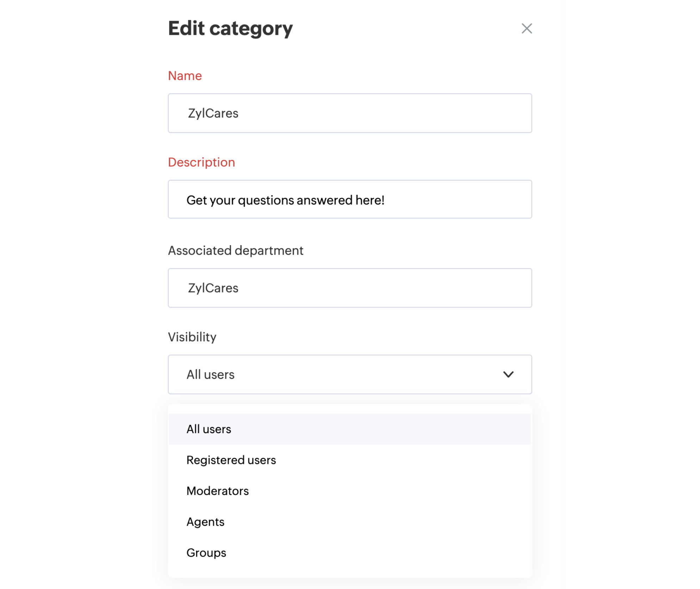Click the text Get your questions answered here!
This screenshot has width=700, height=589.
(285, 200)
